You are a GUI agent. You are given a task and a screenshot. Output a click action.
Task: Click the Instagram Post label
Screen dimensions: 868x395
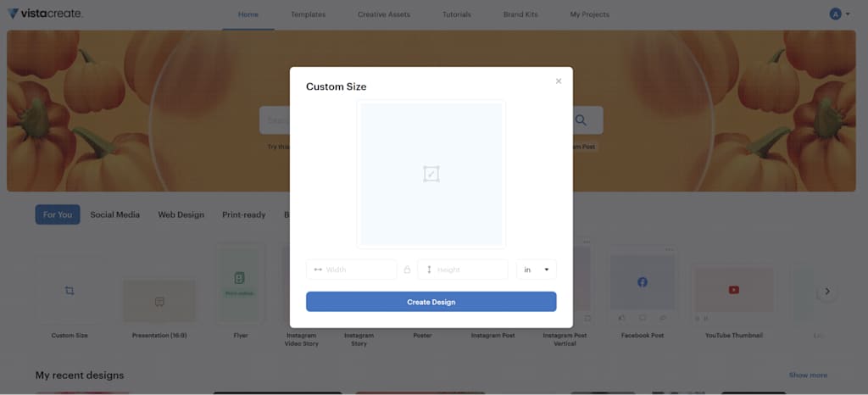click(492, 336)
